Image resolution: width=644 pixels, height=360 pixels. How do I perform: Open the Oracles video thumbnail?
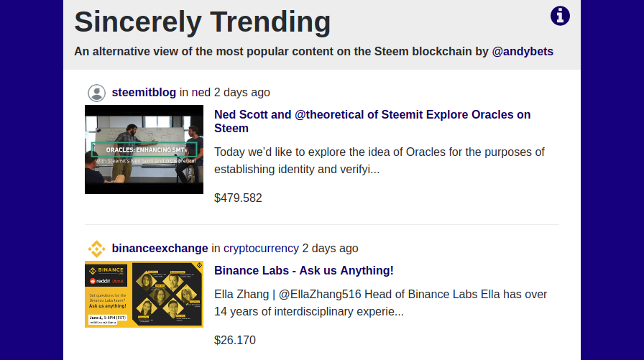click(144, 149)
